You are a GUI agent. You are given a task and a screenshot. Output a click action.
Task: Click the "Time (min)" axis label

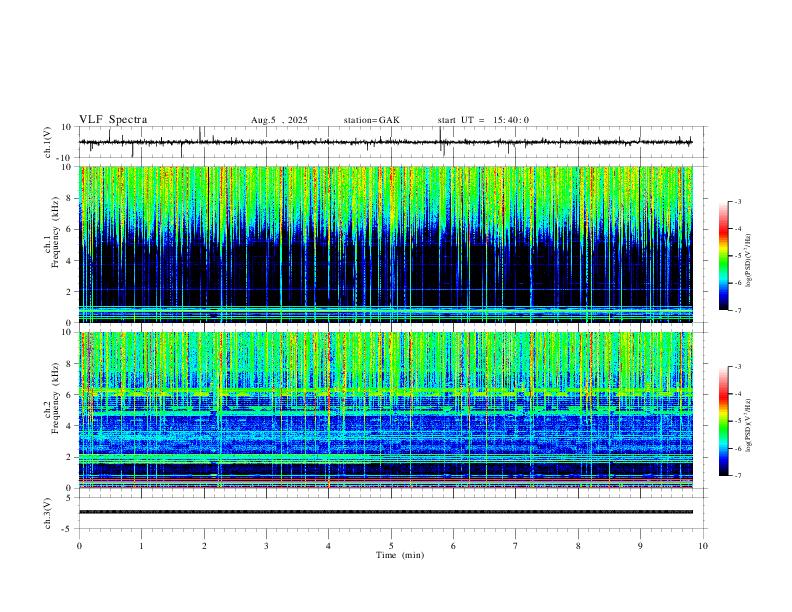400,555
